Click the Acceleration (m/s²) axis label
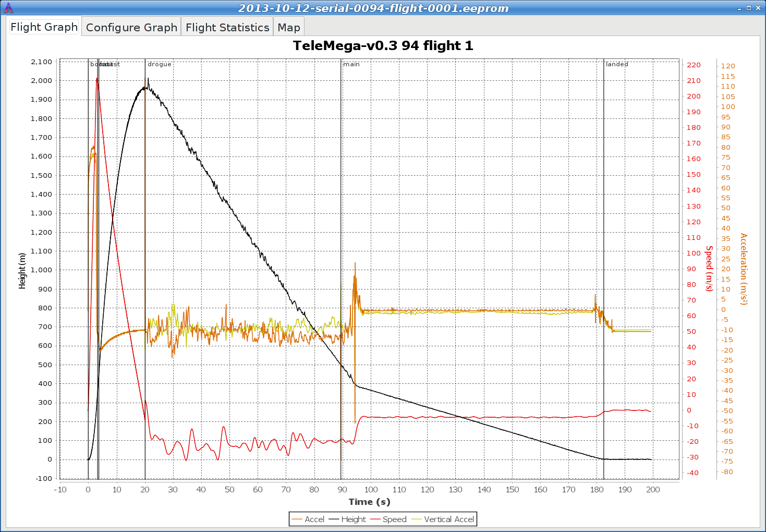The width and height of the screenshot is (766, 532). point(744,269)
